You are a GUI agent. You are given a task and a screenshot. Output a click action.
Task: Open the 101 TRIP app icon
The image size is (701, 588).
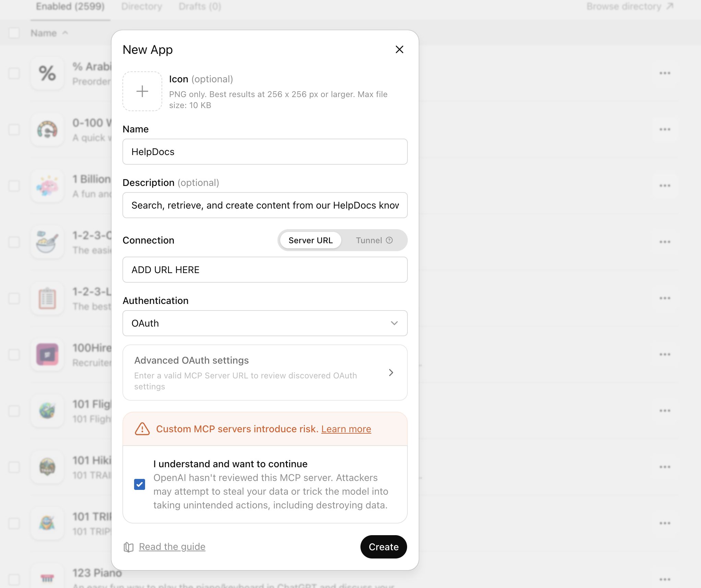(47, 524)
